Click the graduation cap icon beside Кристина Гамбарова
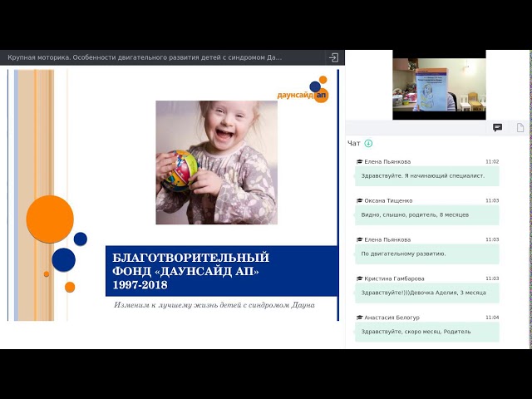Viewport: 532px width, 399px height. coord(359,278)
